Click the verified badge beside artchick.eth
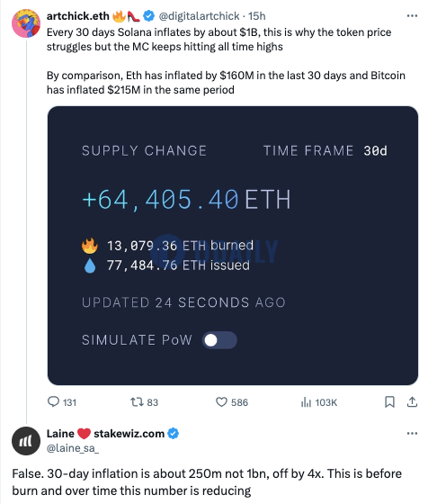The image size is (428, 504). pyautogui.click(x=148, y=16)
